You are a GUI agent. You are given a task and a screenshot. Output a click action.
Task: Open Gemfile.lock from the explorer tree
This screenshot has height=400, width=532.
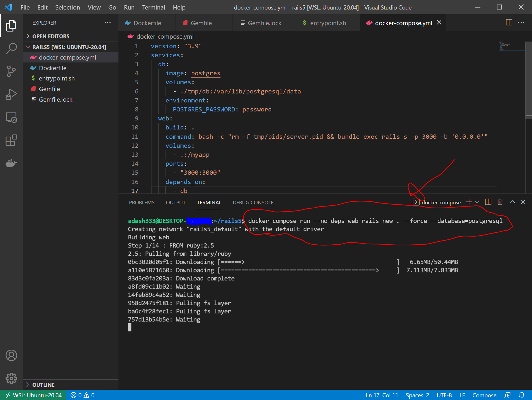pyautogui.click(x=71, y=100)
